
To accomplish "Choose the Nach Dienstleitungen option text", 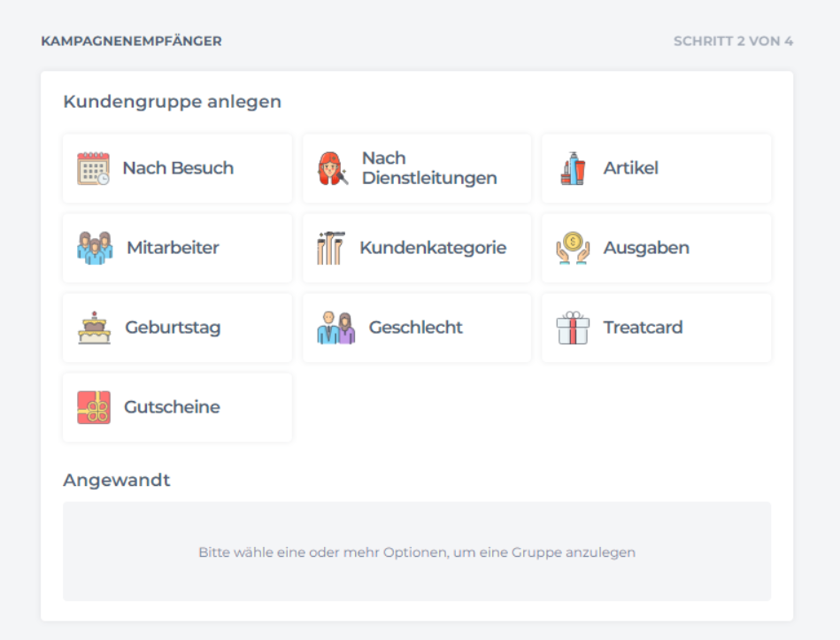I will [x=428, y=168].
